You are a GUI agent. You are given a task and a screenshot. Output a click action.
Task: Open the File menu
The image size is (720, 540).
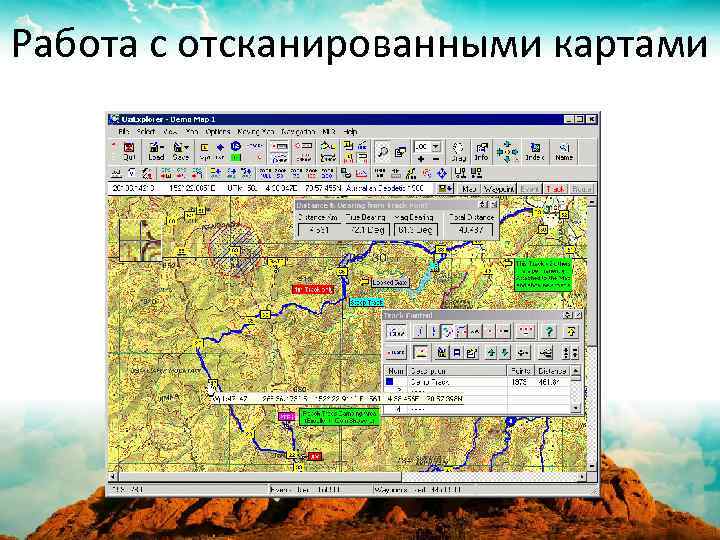click(x=124, y=132)
